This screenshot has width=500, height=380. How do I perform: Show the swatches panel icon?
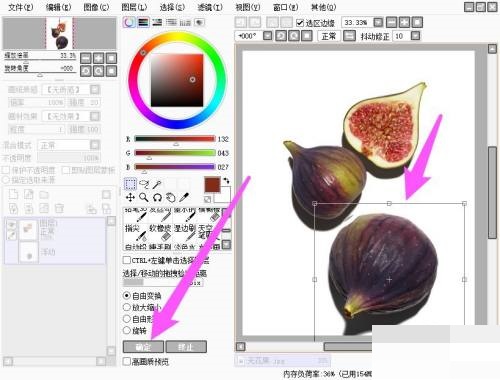pyautogui.click(x=185, y=22)
